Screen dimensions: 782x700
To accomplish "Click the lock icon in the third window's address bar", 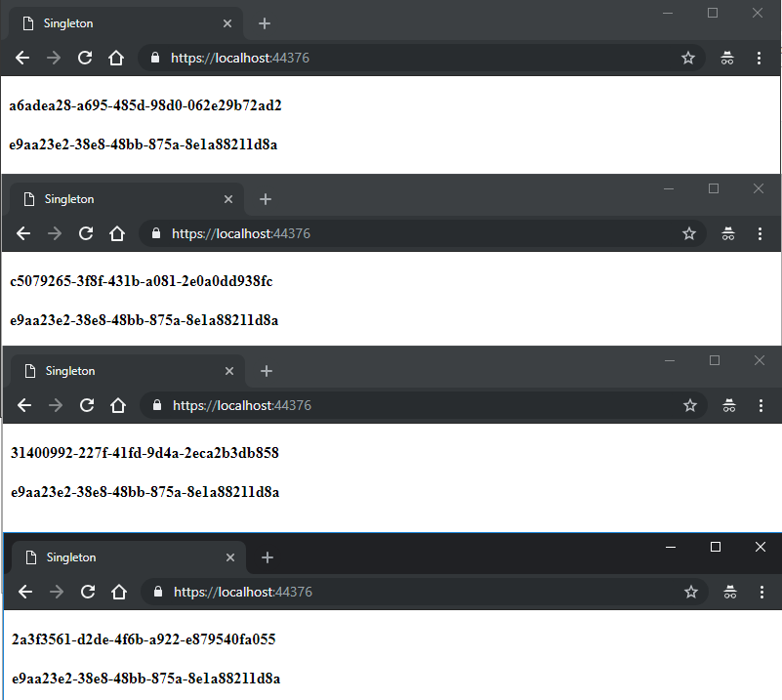I will click(157, 405).
